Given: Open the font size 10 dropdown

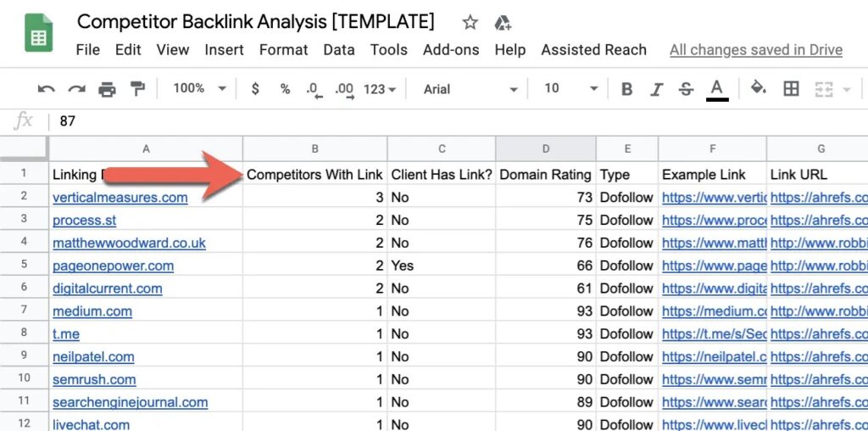Looking at the screenshot, I should tap(570, 88).
